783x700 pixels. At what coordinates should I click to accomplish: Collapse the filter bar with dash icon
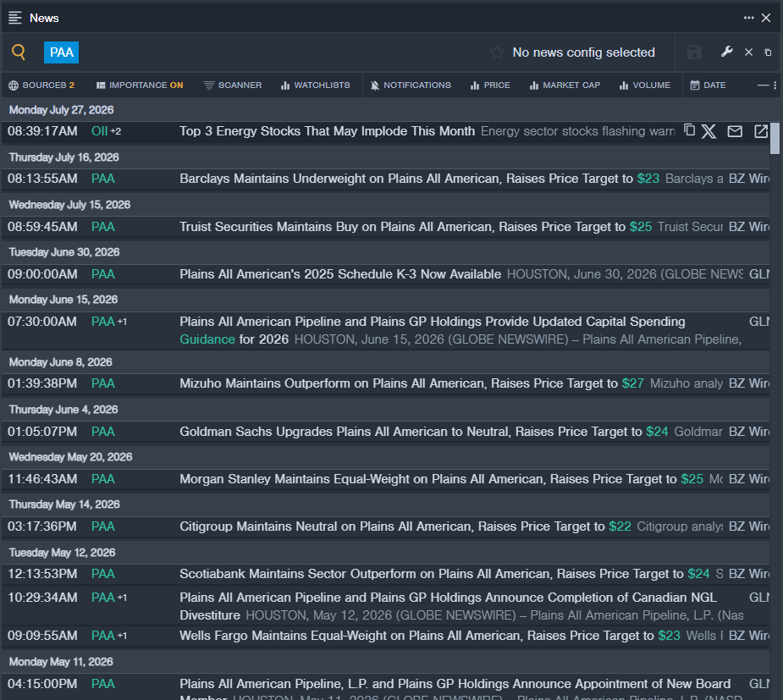coord(763,85)
